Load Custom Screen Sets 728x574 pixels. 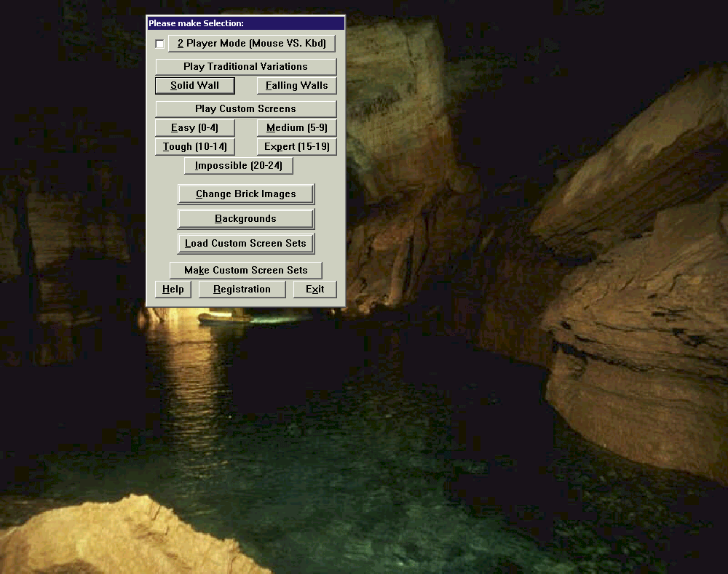tap(245, 243)
